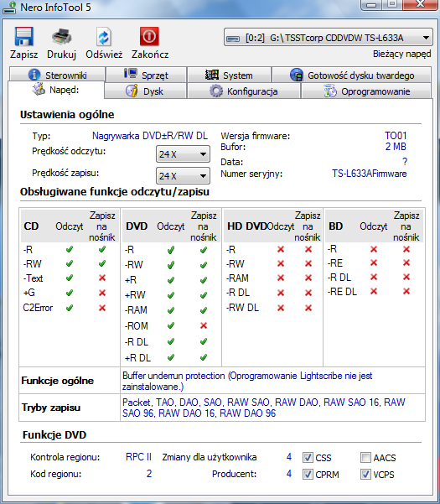Close the Nero InfoTool window
Image resolution: width=440 pixels, height=504 pixels.
coord(421,4)
